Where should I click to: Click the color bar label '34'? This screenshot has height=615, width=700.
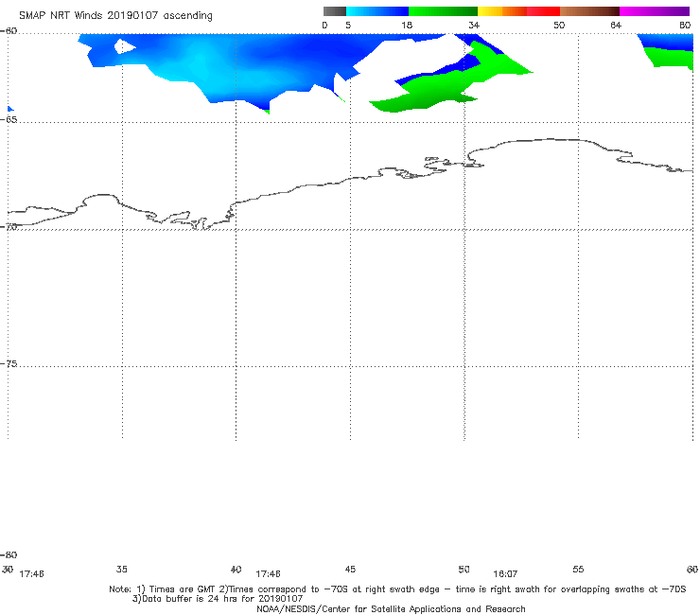click(x=474, y=26)
